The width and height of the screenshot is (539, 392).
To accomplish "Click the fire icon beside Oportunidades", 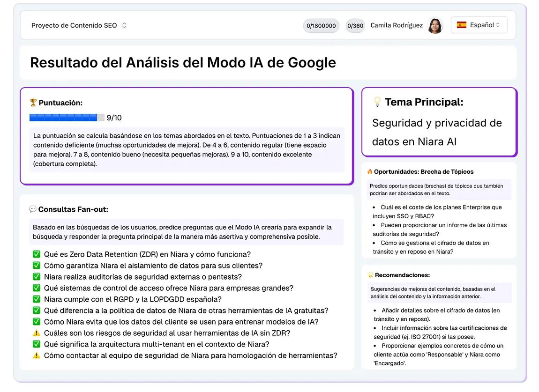I will pos(370,172).
